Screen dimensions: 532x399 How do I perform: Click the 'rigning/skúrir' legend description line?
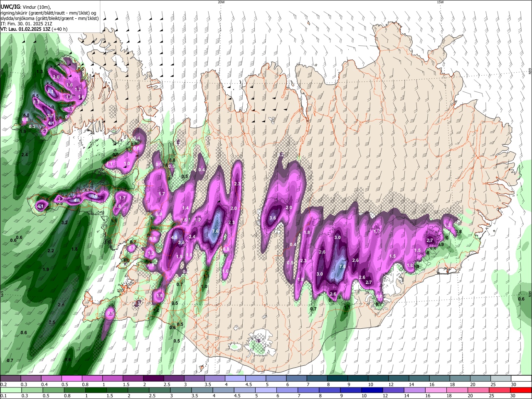click(x=48, y=13)
